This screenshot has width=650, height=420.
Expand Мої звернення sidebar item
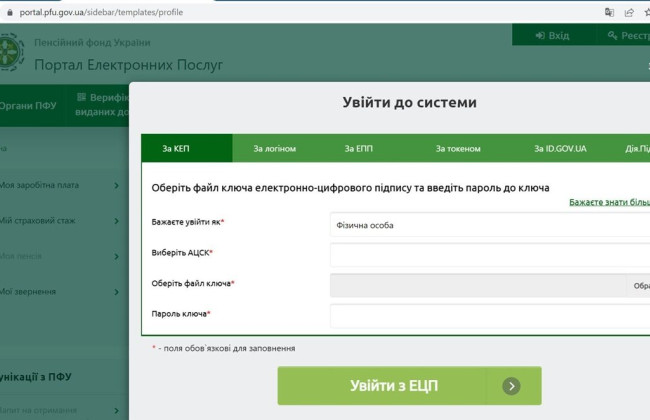pos(60,292)
